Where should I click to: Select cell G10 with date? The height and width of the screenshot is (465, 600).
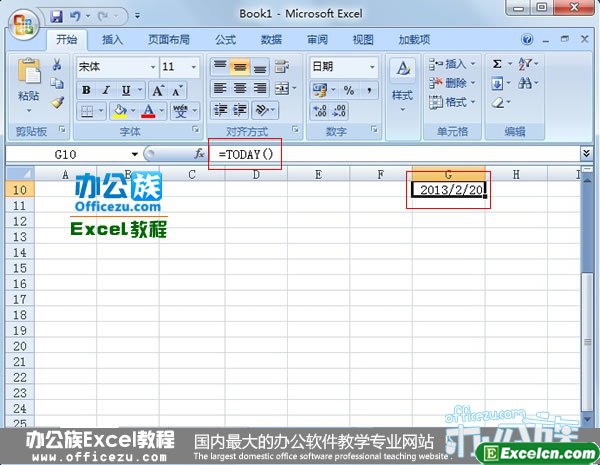448,189
